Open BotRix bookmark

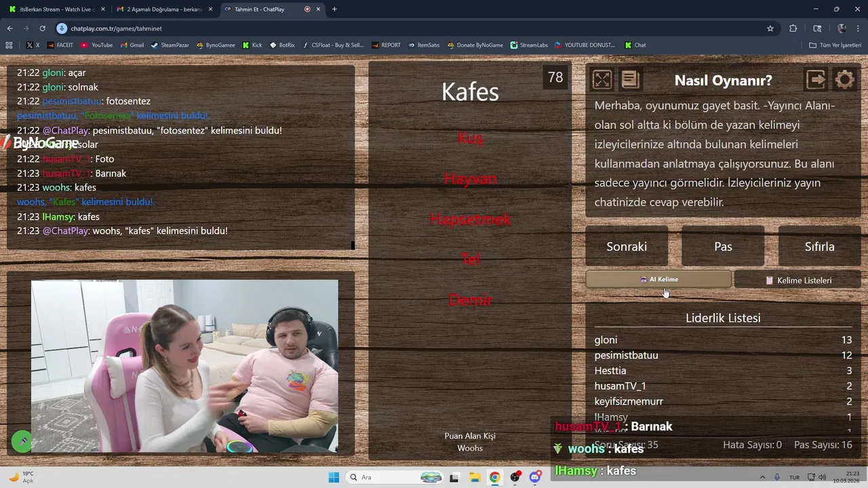(x=282, y=45)
